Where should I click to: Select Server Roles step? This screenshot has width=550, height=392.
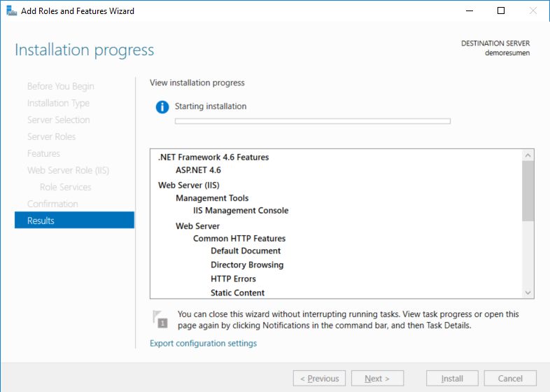coord(52,136)
